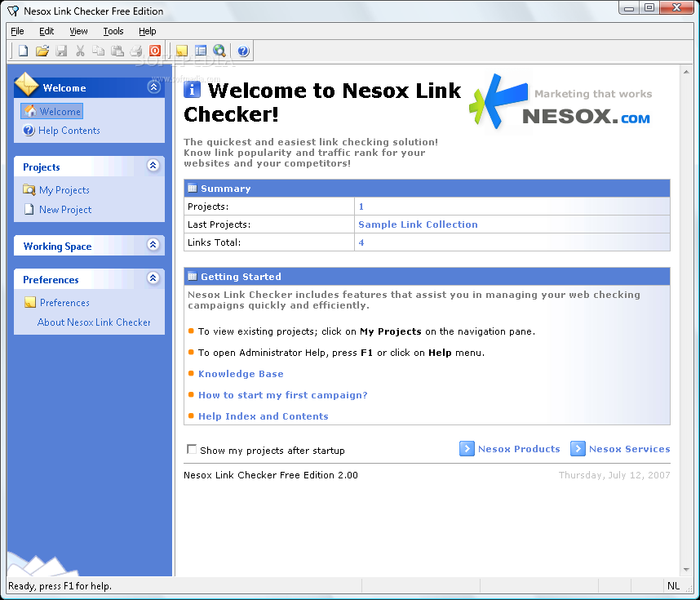This screenshot has height=600, width=700.
Task: Click the New document toolbar icon
Action: point(23,51)
